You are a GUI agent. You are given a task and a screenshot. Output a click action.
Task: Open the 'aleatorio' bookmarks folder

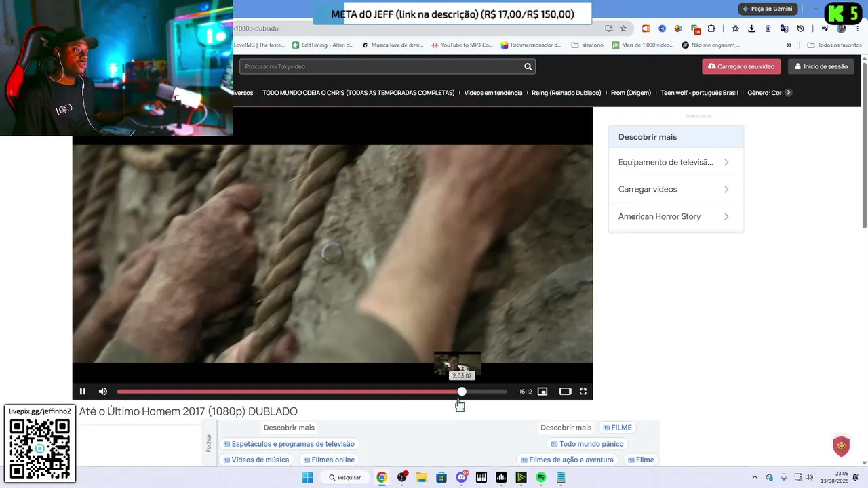(587, 45)
